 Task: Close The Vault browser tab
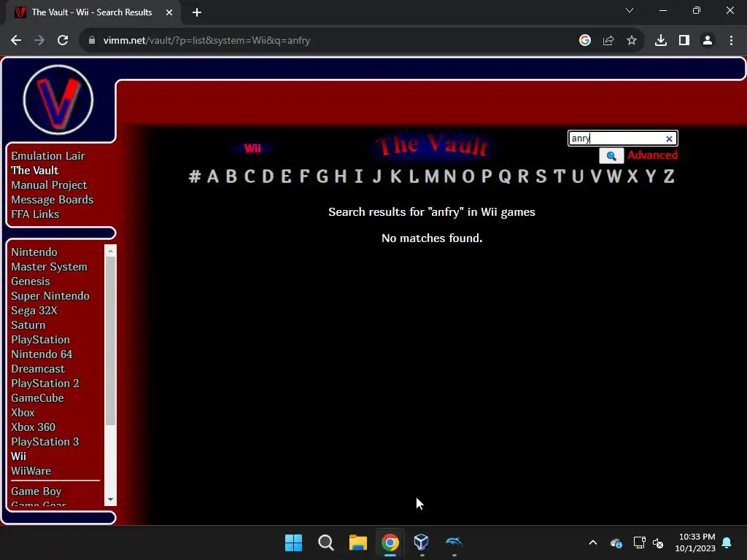[x=169, y=12]
